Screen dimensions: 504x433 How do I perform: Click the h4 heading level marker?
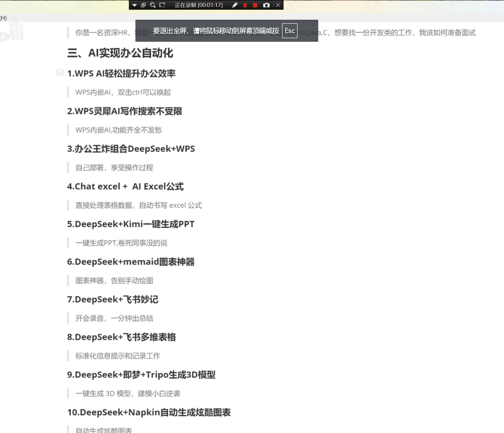pyautogui.click(x=60, y=72)
